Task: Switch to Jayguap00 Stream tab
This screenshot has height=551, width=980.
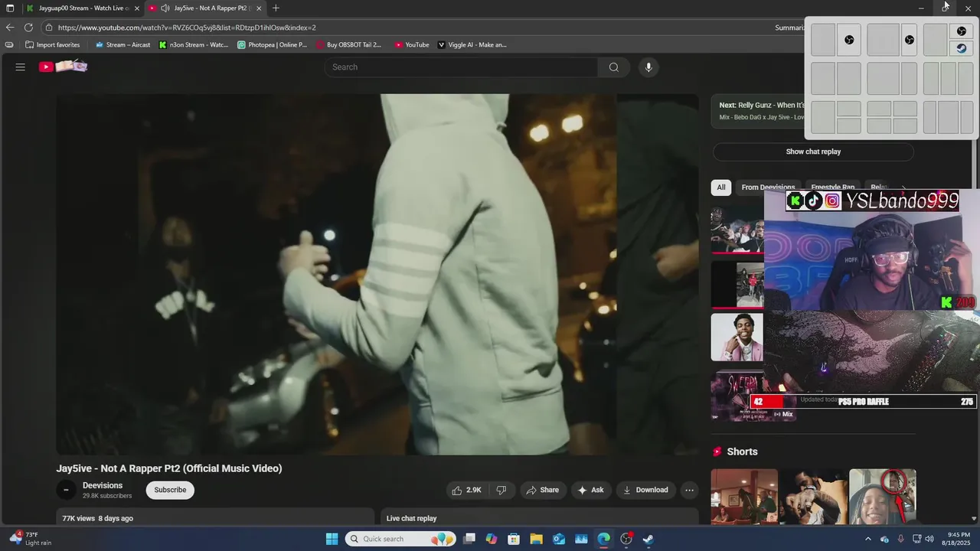Action: pyautogui.click(x=83, y=8)
